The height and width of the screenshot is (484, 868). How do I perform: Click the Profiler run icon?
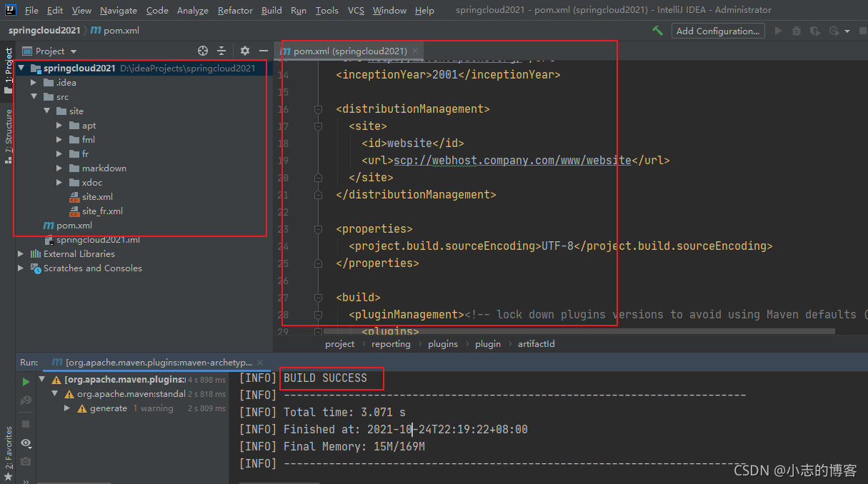coord(833,31)
